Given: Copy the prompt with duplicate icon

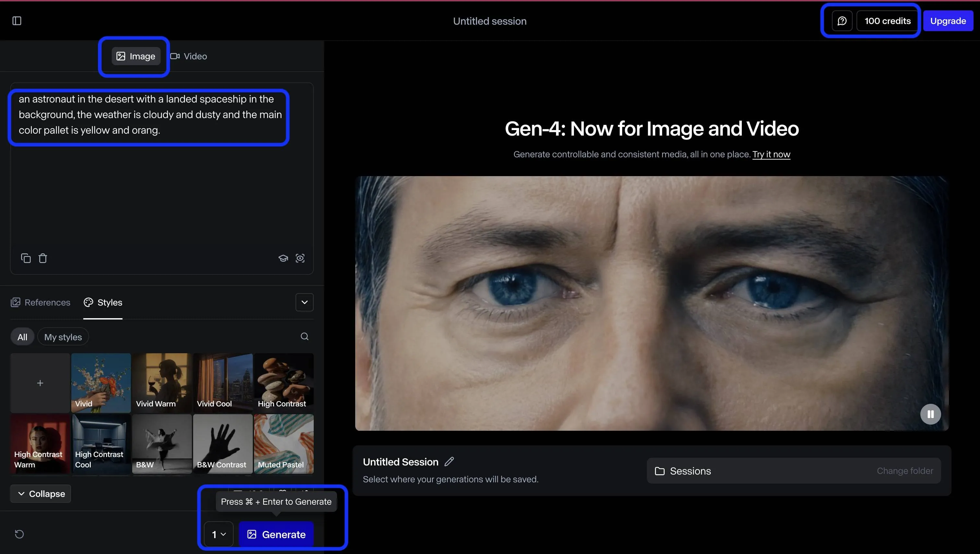Looking at the screenshot, I should (26, 258).
